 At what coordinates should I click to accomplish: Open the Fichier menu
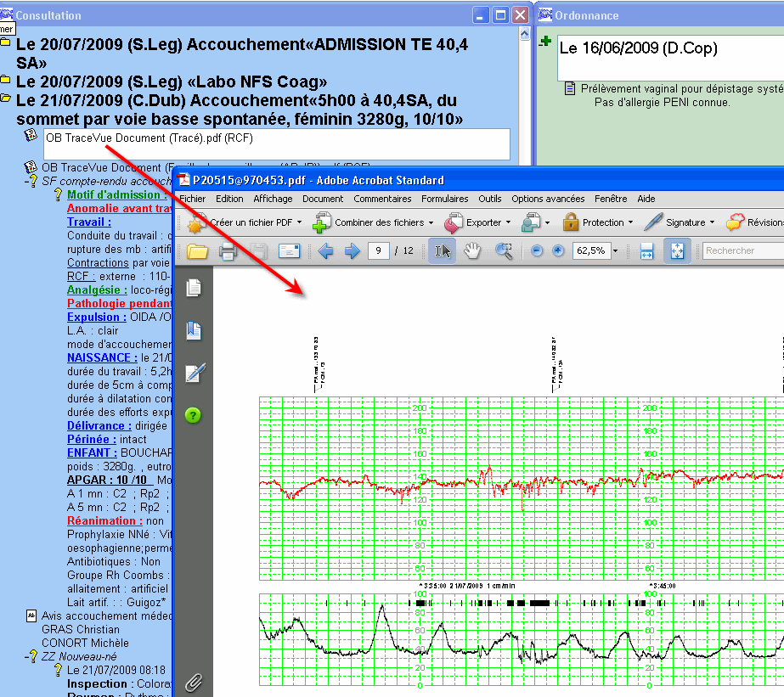193,199
